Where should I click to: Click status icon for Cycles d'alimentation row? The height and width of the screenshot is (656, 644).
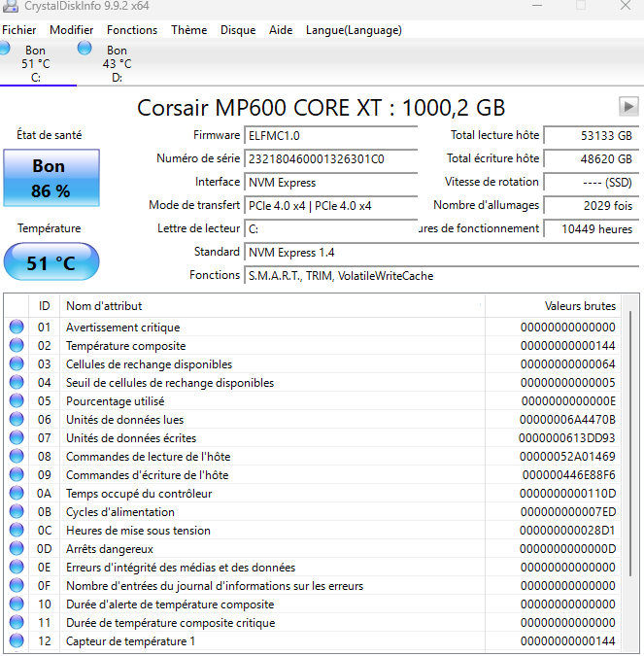(x=17, y=511)
